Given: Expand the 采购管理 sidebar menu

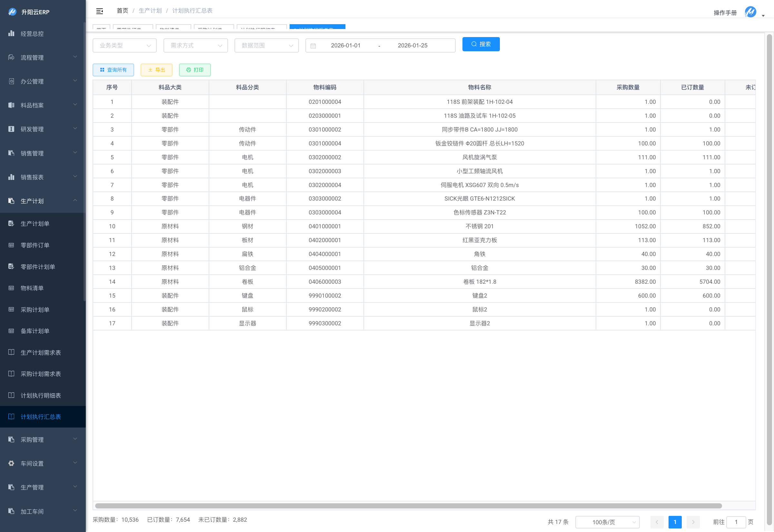Looking at the screenshot, I should pyautogui.click(x=43, y=440).
